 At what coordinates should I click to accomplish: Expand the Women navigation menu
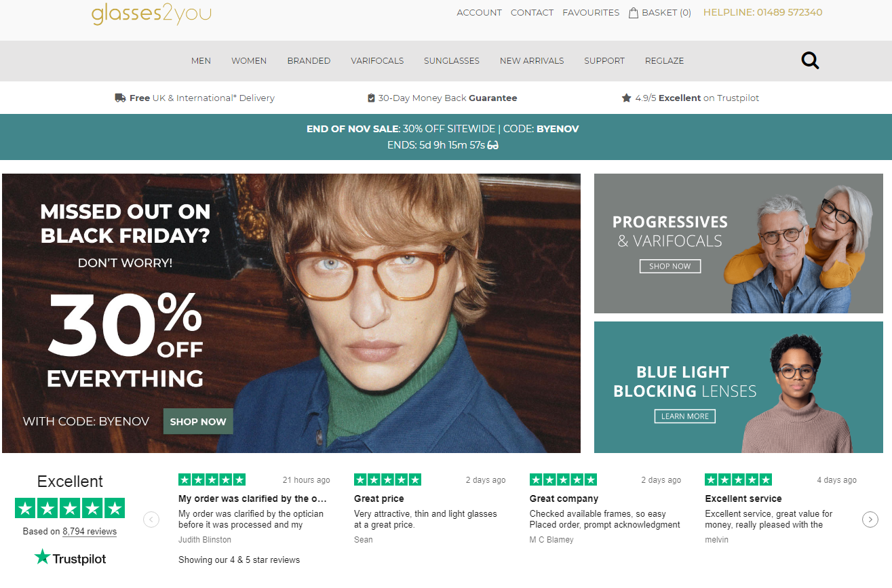click(249, 60)
